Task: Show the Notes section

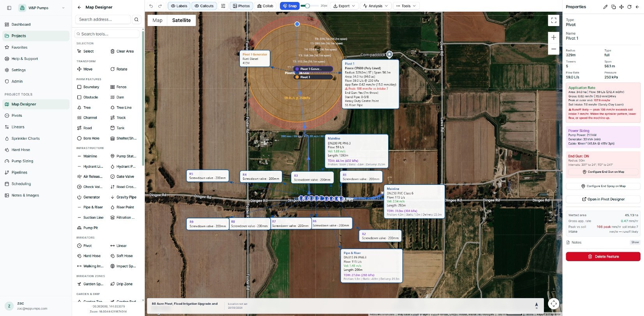Action: [635, 242]
